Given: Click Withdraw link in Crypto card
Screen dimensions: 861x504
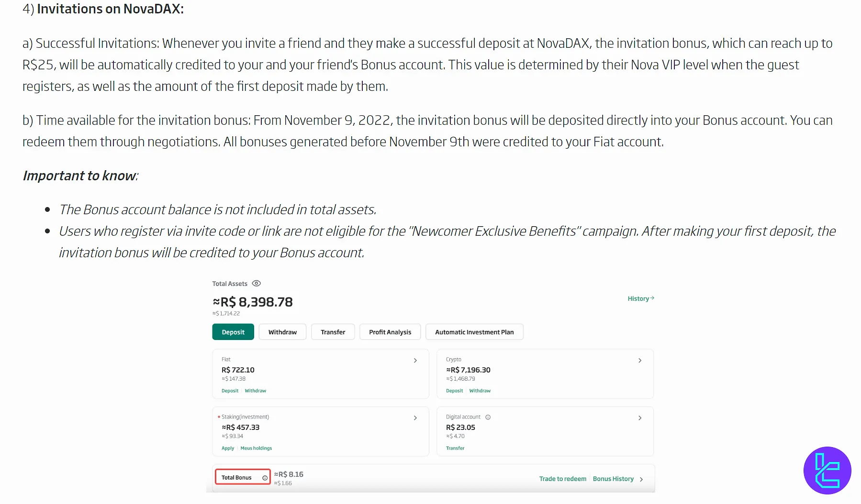Looking at the screenshot, I should pyautogui.click(x=480, y=391).
